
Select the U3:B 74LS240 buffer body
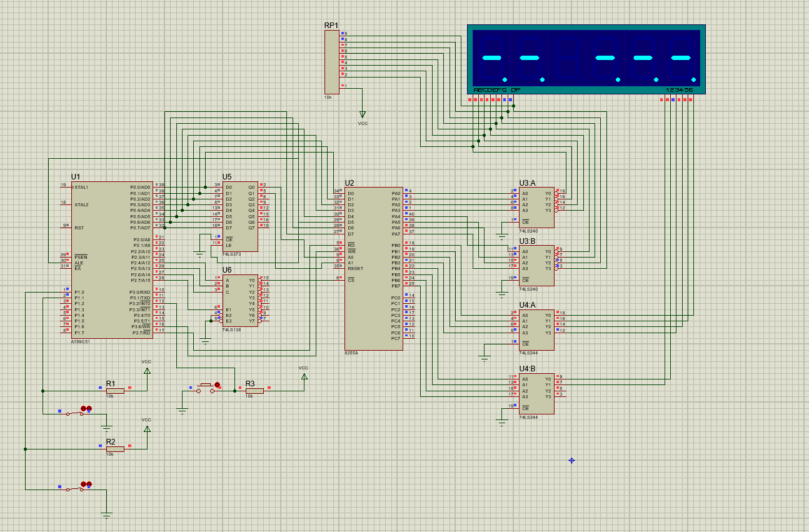pyautogui.click(x=536, y=266)
